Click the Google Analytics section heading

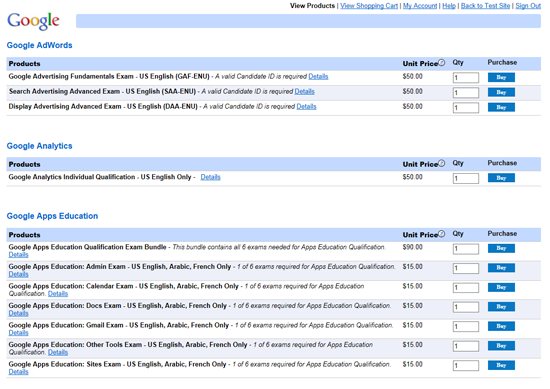tap(39, 146)
